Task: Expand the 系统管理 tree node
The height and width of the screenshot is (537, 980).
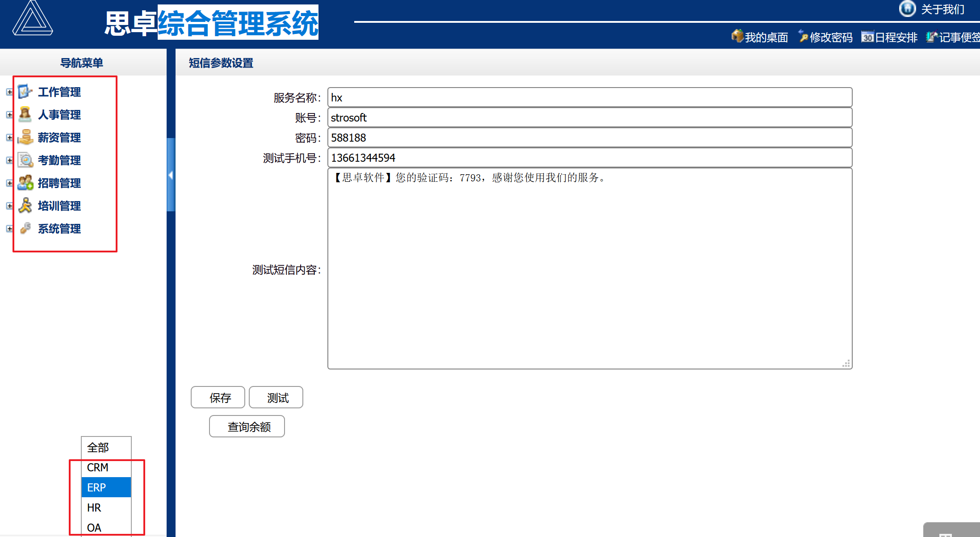Action: pos(9,228)
